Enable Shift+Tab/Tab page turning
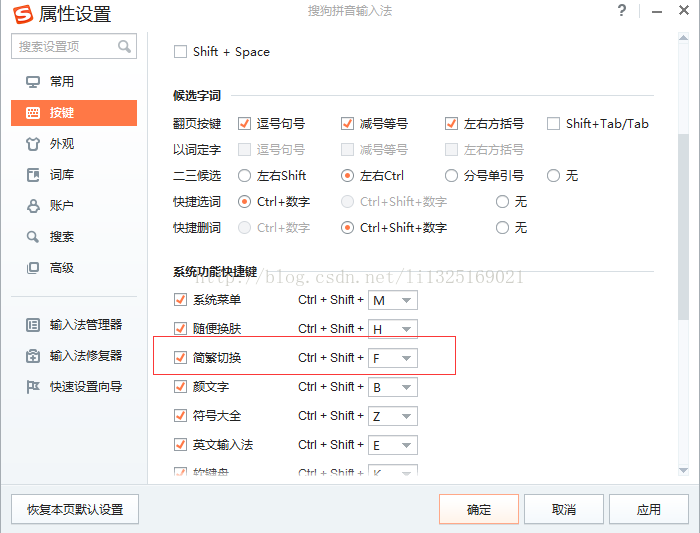 click(553, 124)
